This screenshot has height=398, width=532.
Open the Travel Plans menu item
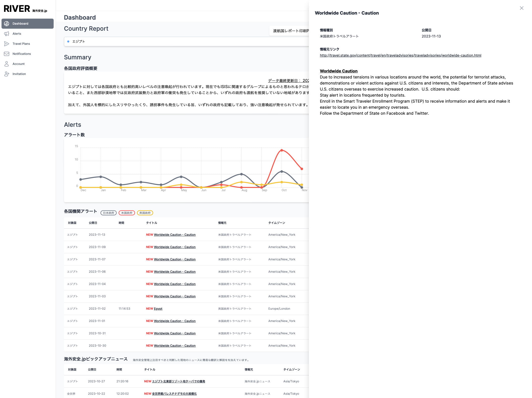[21, 44]
